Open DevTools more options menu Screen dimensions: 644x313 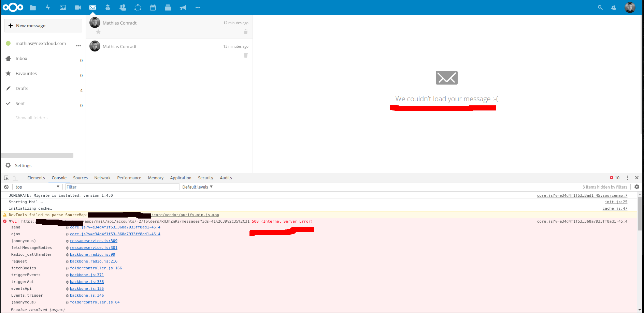pyautogui.click(x=627, y=178)
